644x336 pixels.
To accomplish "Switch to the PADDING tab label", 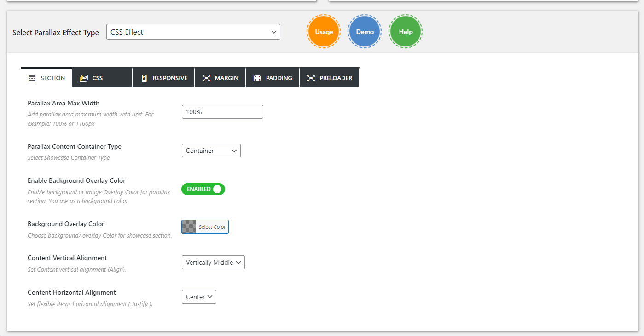I will pos(279,78).
